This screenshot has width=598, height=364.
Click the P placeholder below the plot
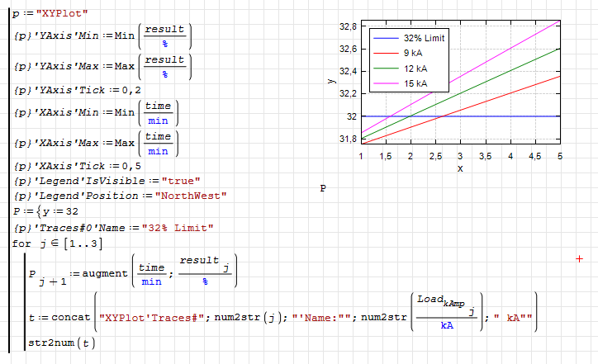(323, 189)
